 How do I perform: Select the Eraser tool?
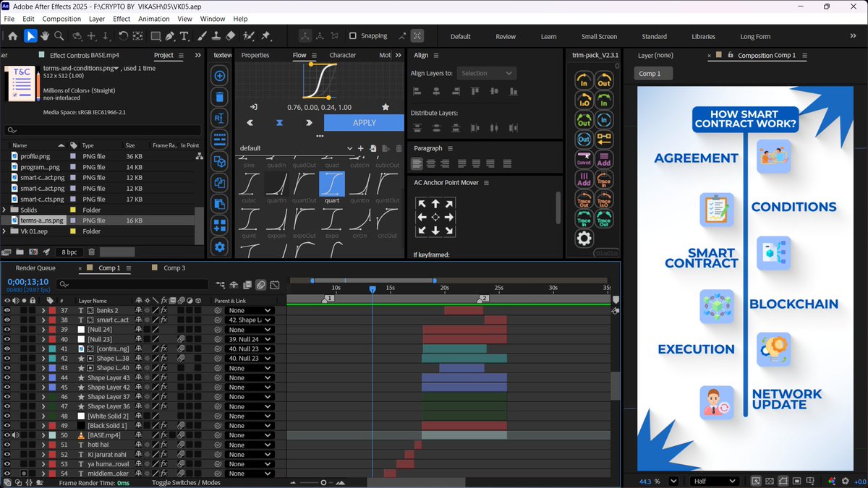pos(231,36)
